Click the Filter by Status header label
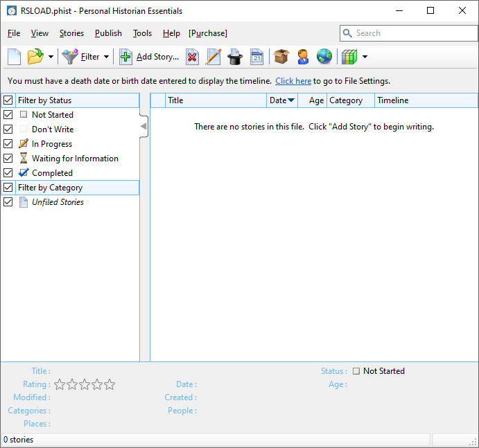The width and height of the screenshot is (479, 448). pos(44,100)
